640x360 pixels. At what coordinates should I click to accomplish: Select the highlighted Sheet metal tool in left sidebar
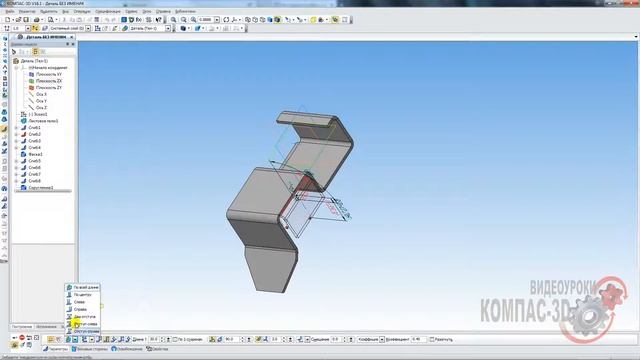click(x=4, y=129)
